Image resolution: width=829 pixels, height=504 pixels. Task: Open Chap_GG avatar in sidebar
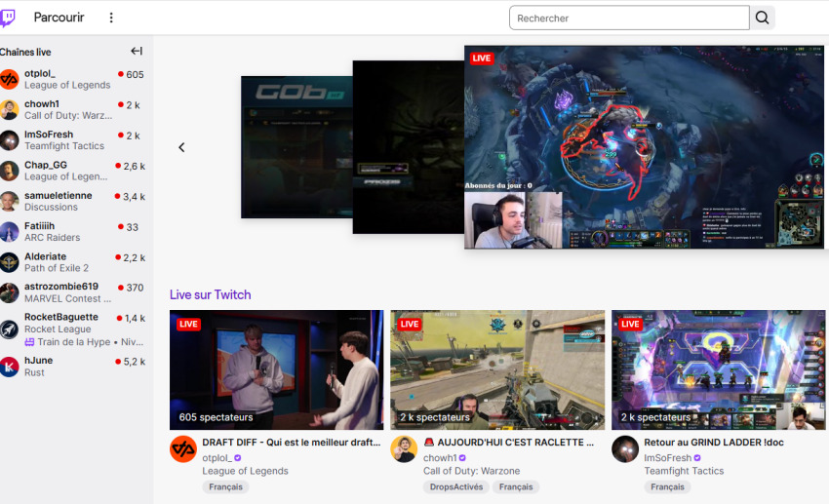[9, 172]
